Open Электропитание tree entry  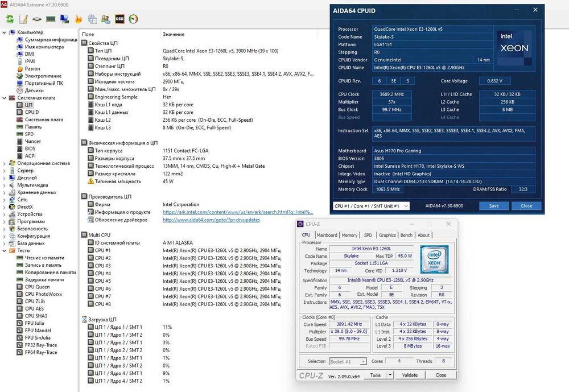[43, 76]
